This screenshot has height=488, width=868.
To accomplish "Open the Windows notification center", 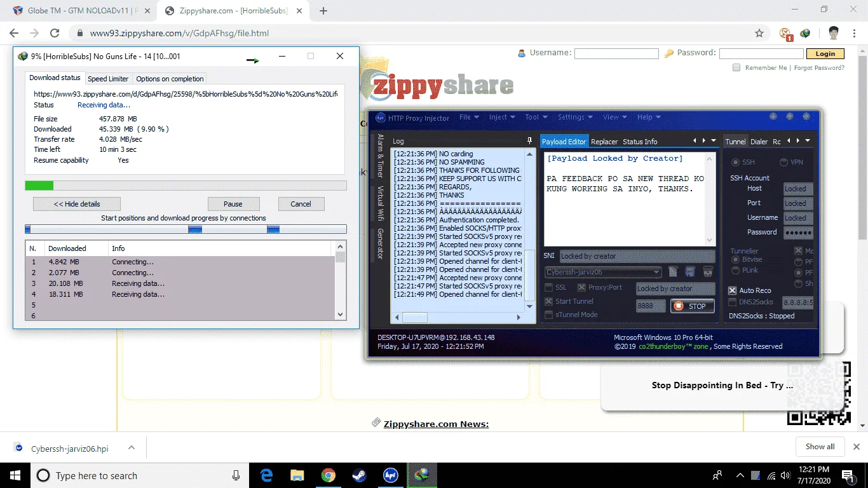I will [848, 475].
